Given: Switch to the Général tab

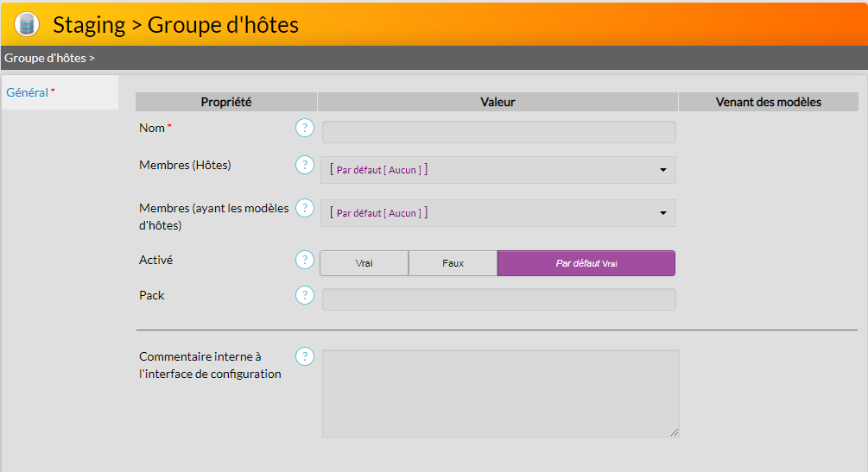Looking at the screenshot, I should 28,92.
